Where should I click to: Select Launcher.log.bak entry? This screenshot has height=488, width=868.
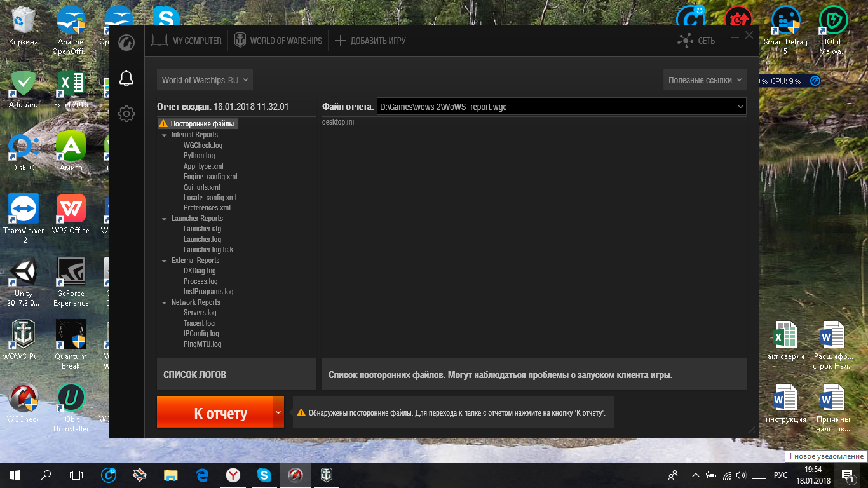(x=208, y=250)
